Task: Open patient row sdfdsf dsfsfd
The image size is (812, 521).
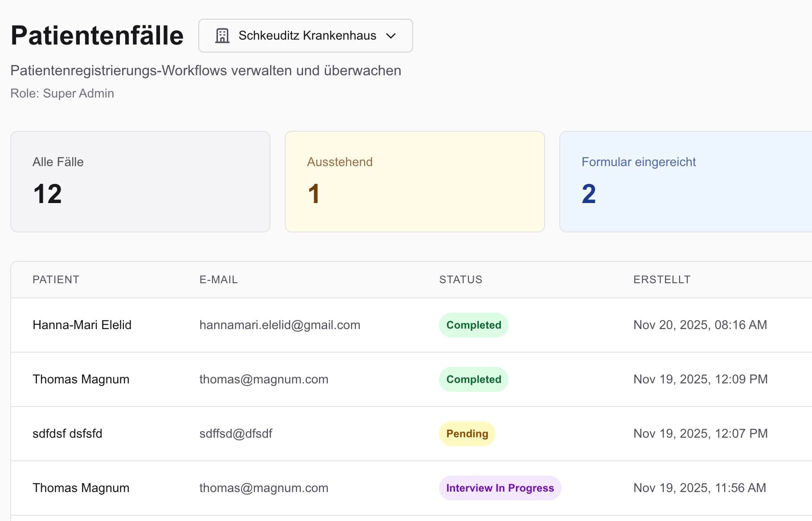Action: [67, 434]
